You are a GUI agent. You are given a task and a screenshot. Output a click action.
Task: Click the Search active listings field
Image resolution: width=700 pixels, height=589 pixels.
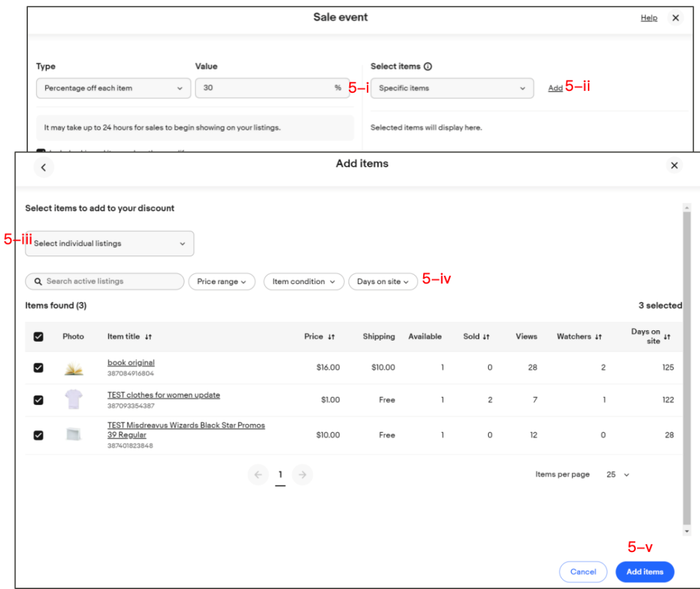(104, 282)
